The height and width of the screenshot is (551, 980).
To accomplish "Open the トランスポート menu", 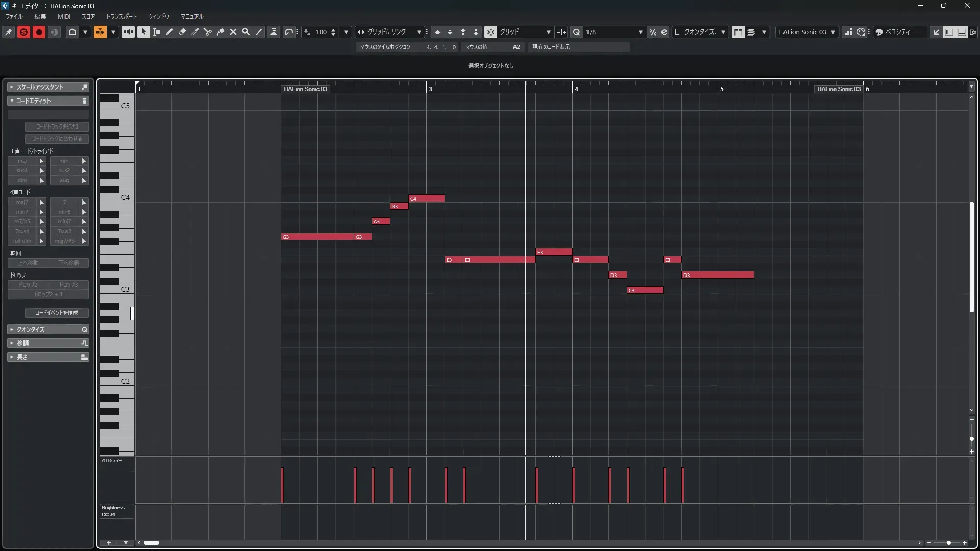I will pyautogui.click(x=121, y=16).
